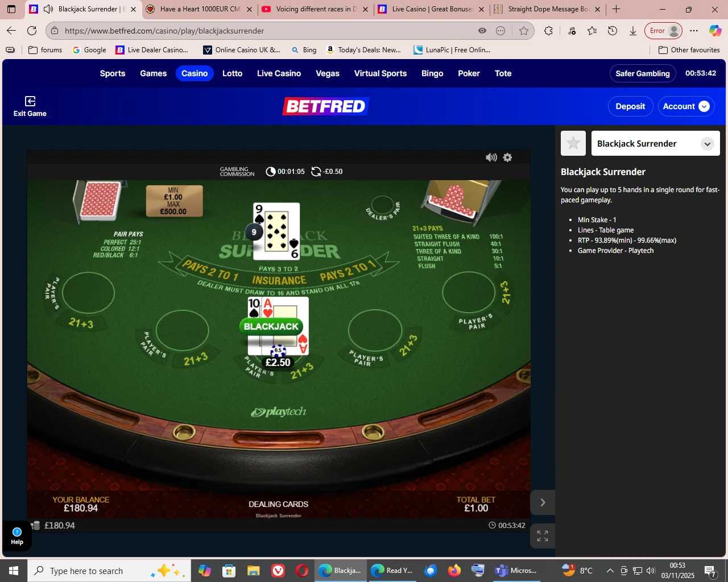728x582 pixels.
Task: Open the Windows Start menu
Action: [14, 571]
